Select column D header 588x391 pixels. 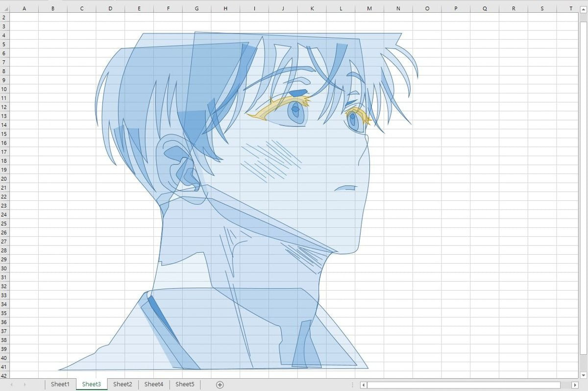pyautogui.click(x=110, y=8)
